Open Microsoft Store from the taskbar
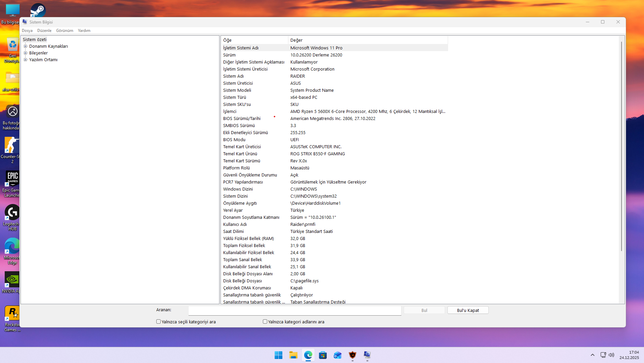 coord(323,355)
